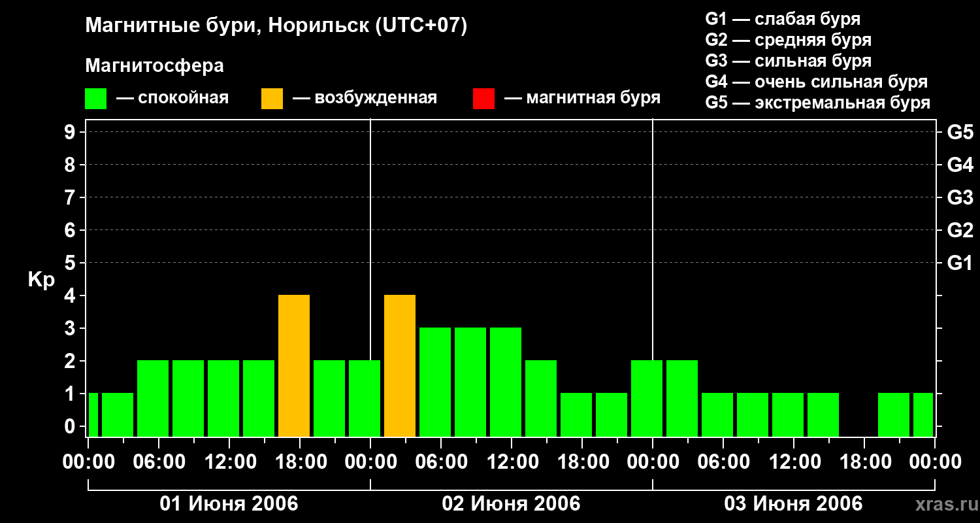Click the 02 Июня 2006 date label
The width and height of the screenshot is (980, 523).
[512, 504]
